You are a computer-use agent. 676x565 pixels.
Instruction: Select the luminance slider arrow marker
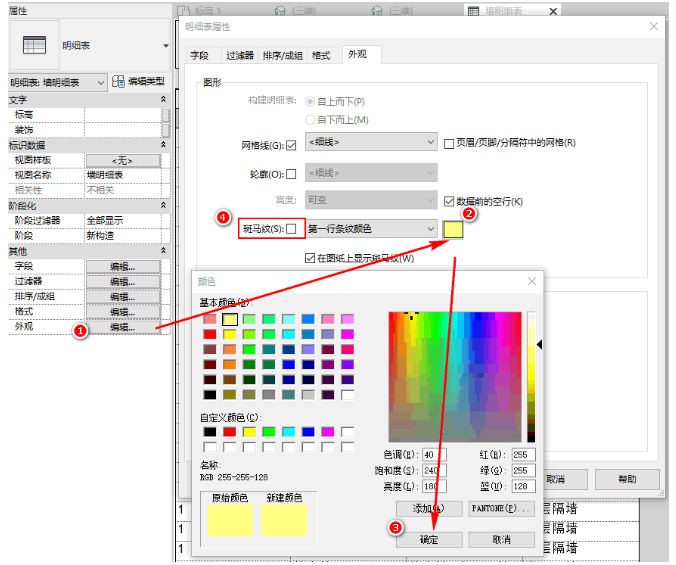[x=539, y=344]
